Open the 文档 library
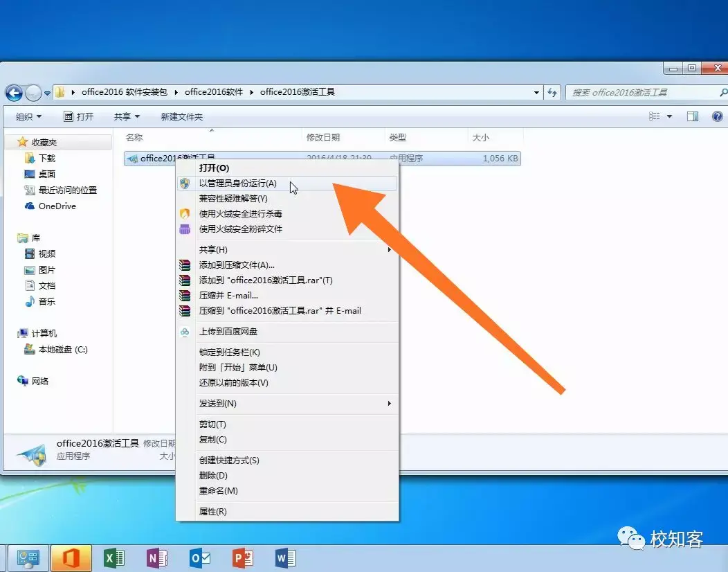Image resolution: width=728 pixels, height=572 pixels. (x=40, y=286)
